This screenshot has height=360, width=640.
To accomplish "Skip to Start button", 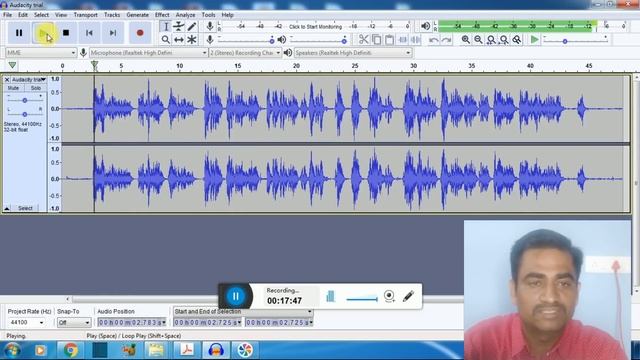I will point(89,33).
